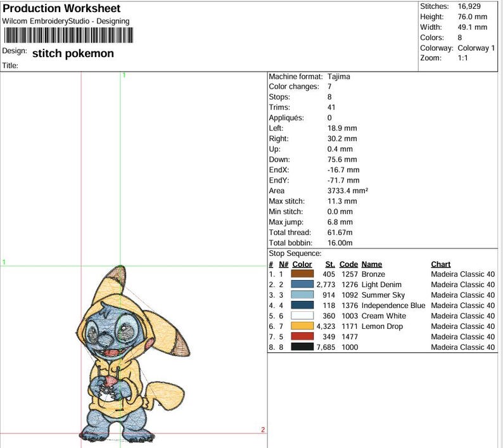Screen dimensions: 503x448
Task: Click the 'St.' column header
Action: tap(330, 264)
